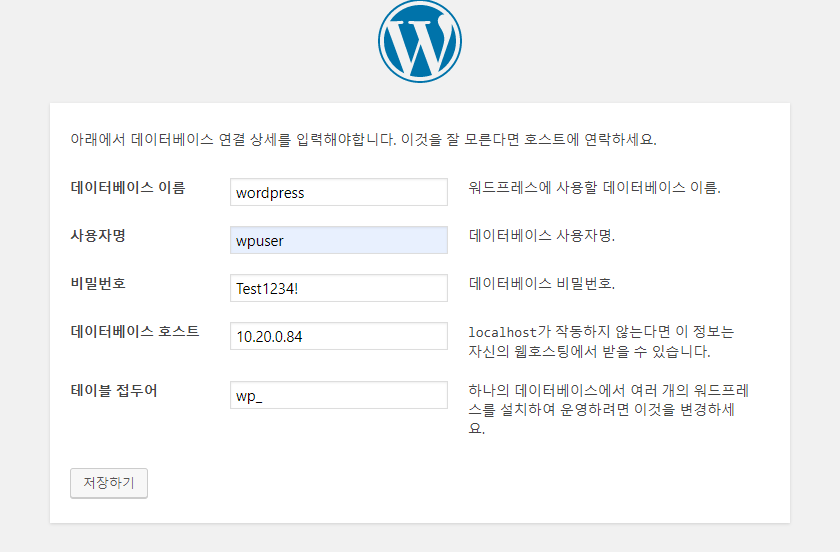
Task: Click the 테이블 접두어 label
Action: pos(114,390)
